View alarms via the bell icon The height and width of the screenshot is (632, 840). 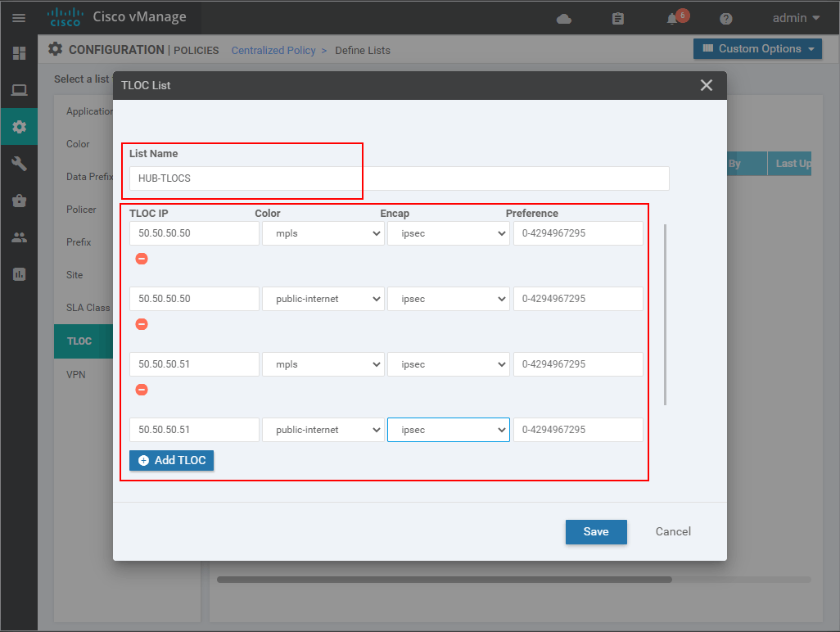coord(671,17)
